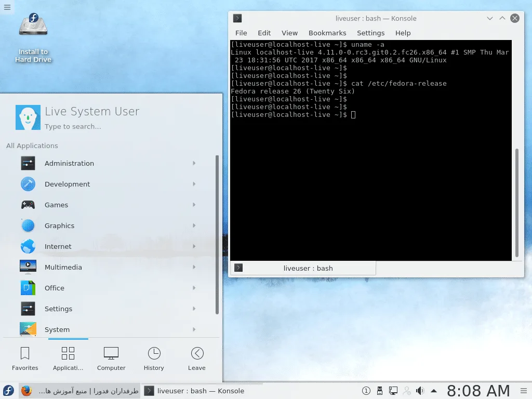Click the Multimedia label in launcher
This screenshot has width=532, height=399.
(63, 267)
